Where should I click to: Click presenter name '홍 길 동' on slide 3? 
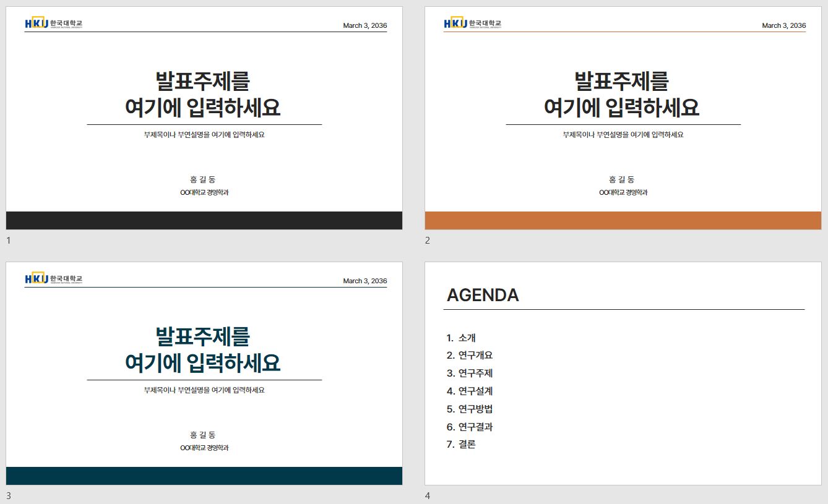[x=203, y=435]
